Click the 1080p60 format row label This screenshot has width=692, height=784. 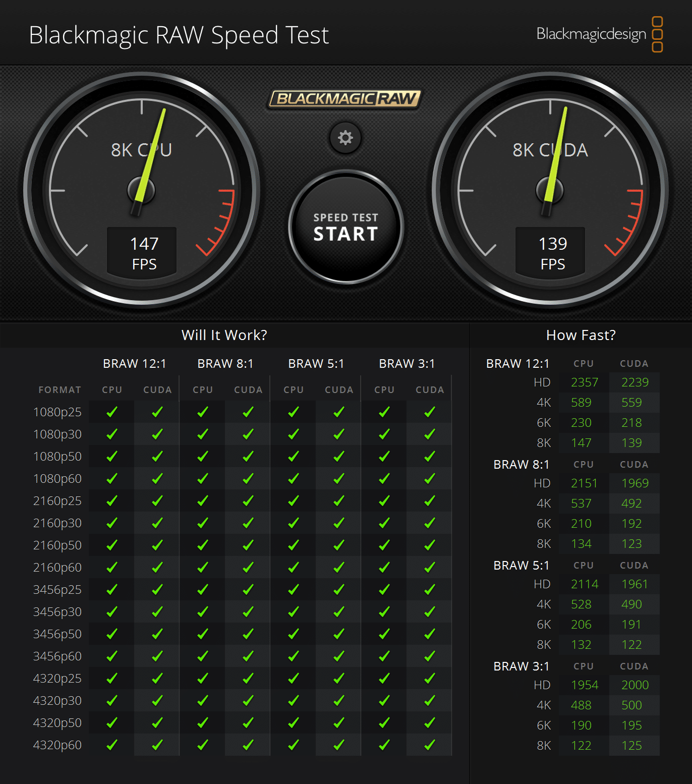pyautogui.click(x=57, y=479)
